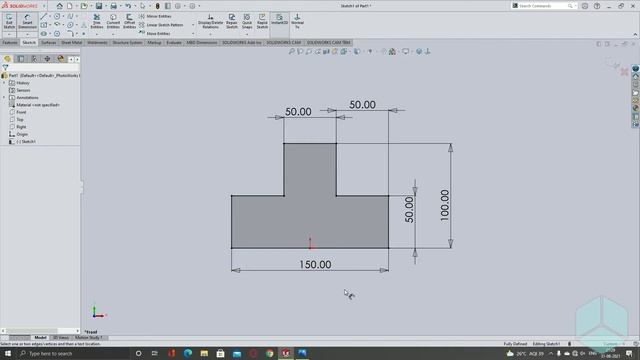
Task: Click the Rebuild traffic light icon
Action: coord(158,6)
